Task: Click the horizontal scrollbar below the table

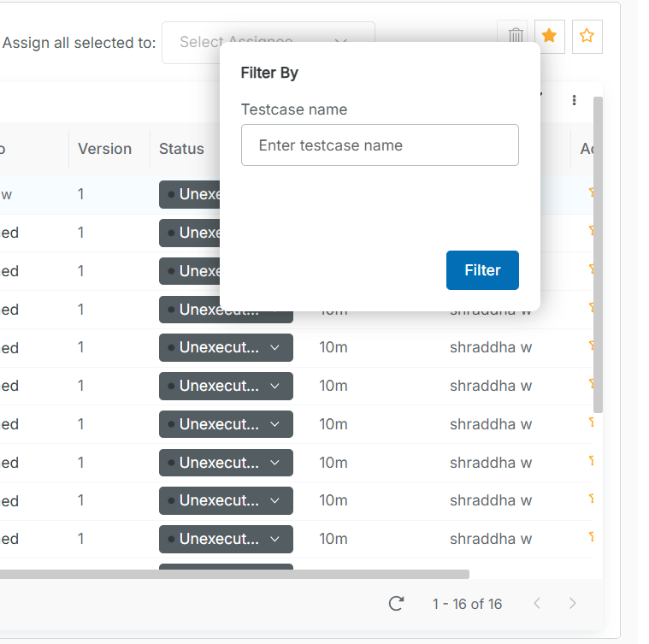Action: [x=231, y=575]
